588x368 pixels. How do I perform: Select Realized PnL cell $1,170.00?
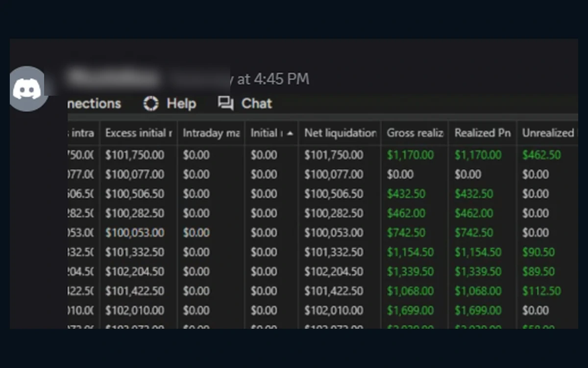coord(478,155)
